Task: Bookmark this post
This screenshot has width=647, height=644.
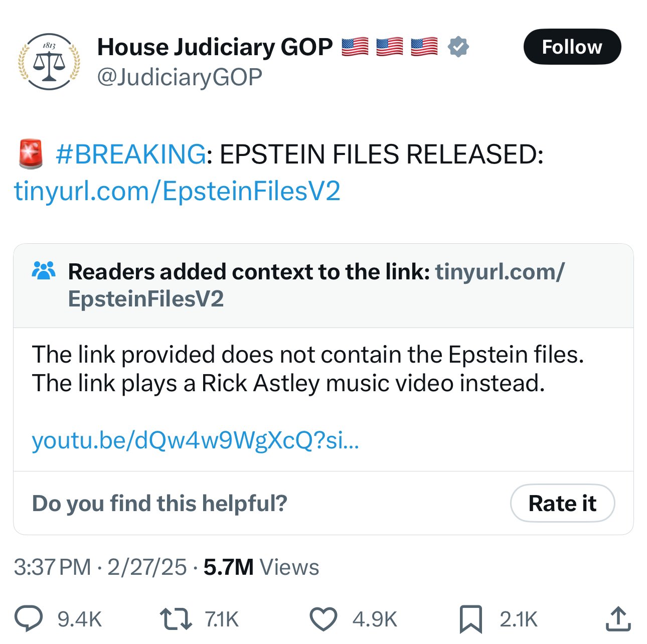Action: [470, 619]
